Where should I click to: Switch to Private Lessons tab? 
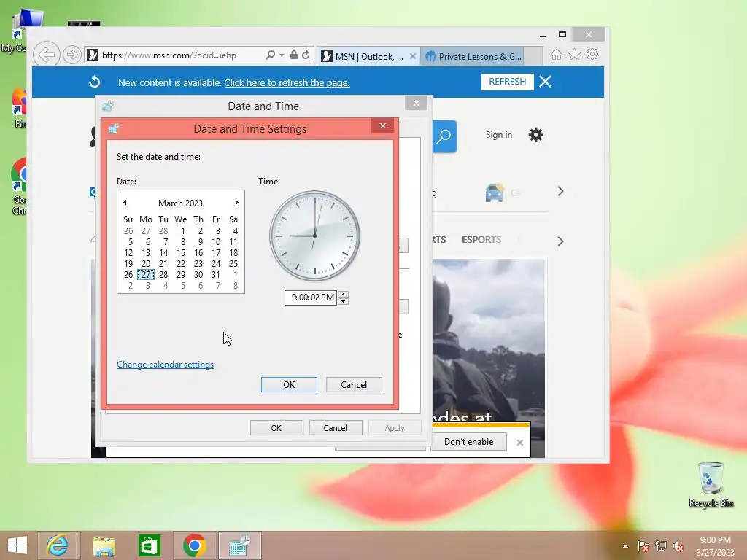473,57
